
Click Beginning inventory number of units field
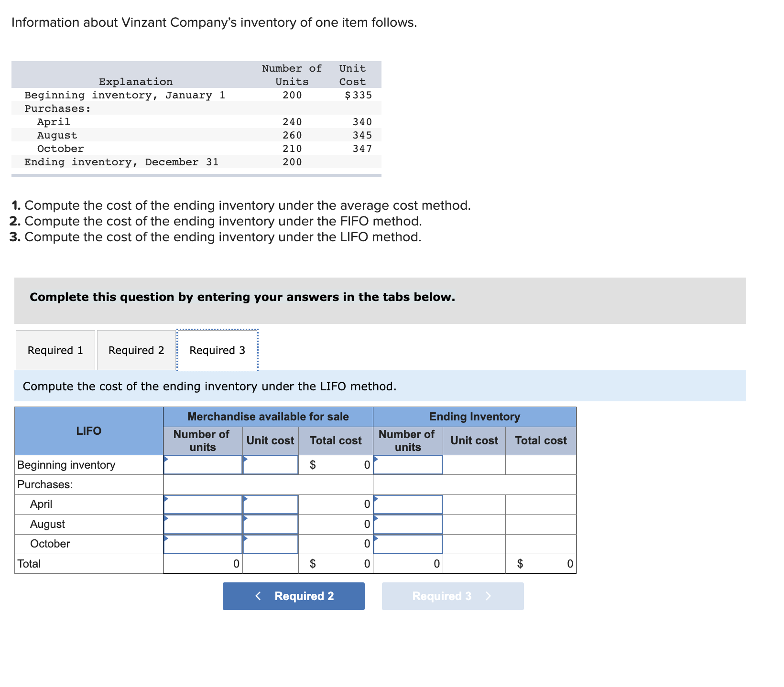pyautogui.click(x=203, y=465)
